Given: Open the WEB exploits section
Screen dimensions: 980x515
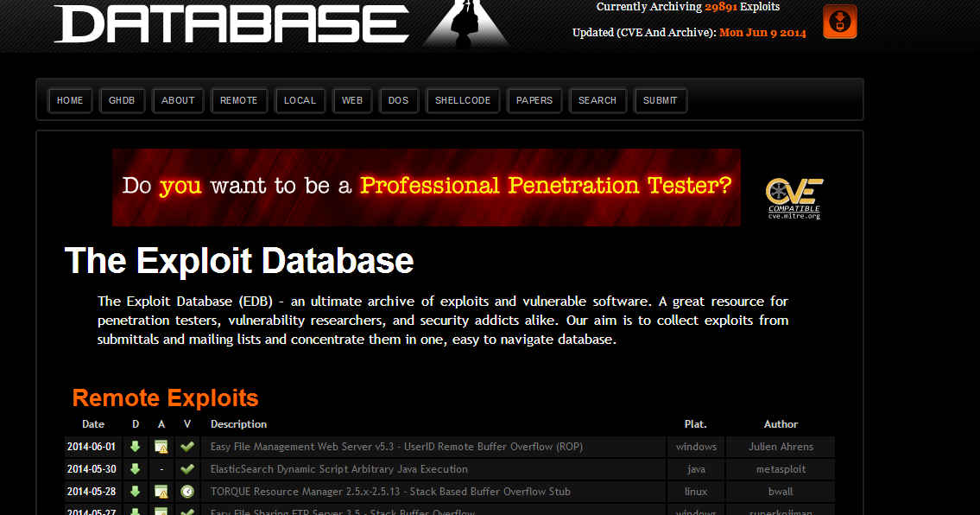Looking at the screenshot, I should point(352,100).
